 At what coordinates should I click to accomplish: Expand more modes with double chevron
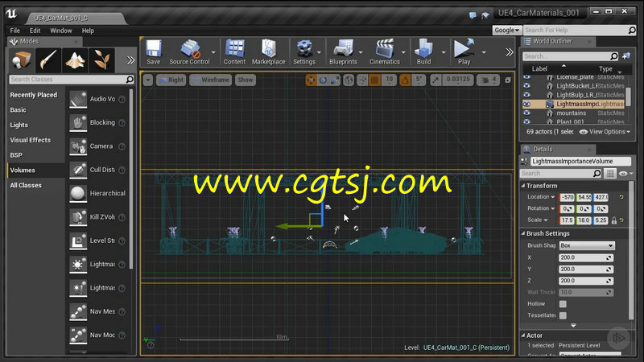tap(130, 60)
